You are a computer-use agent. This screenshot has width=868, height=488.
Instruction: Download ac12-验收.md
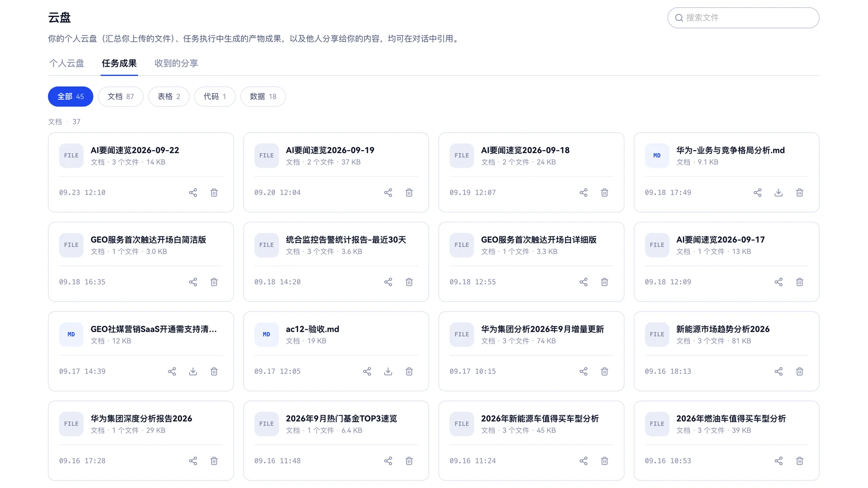point(388,371)
